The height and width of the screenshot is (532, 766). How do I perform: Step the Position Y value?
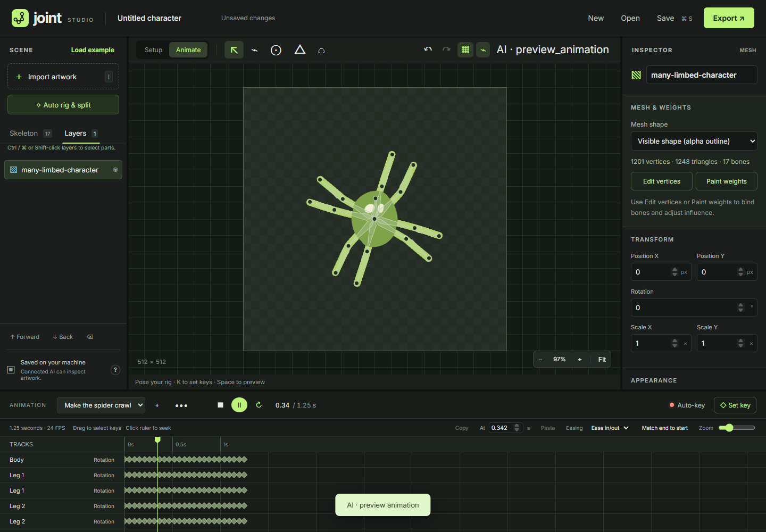(740, 272)
